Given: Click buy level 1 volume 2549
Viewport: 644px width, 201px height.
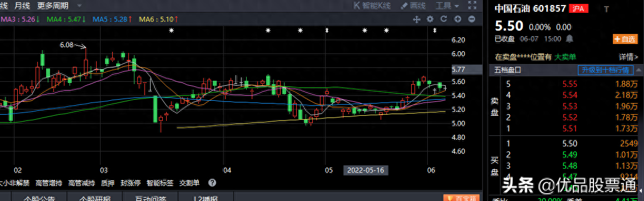Looking at the screenshot, I should pos(629,144).
